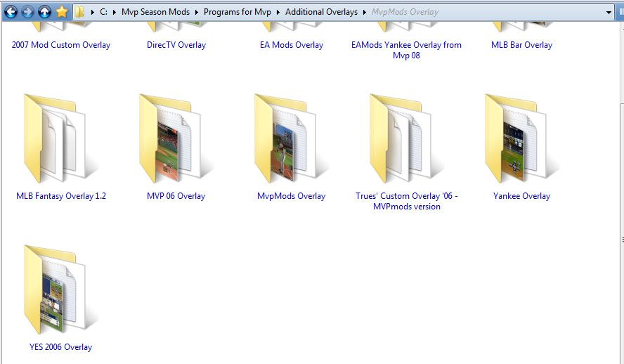Expand the arrow after C: in path
This screenshot has width=624, height=364.
[115, 13]
